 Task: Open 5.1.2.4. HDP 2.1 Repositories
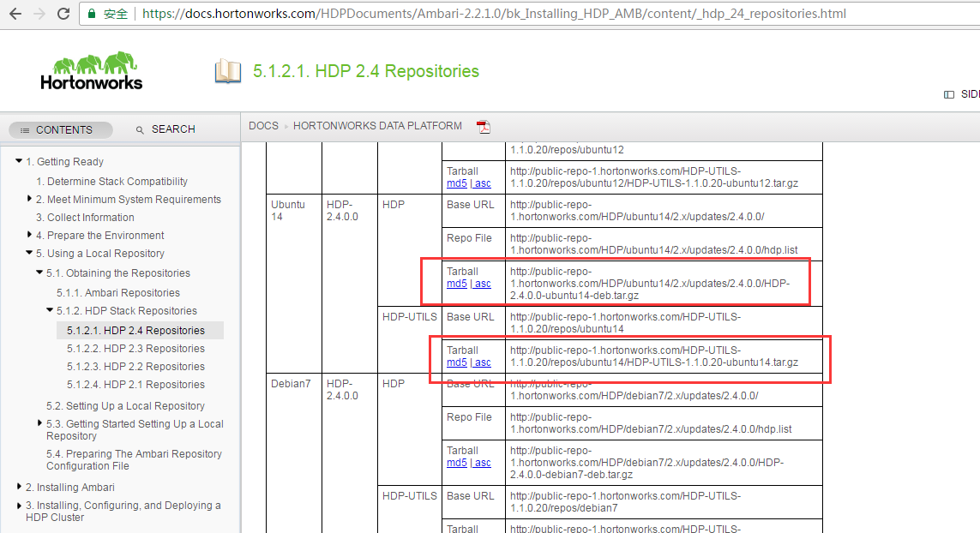point(135,385)
